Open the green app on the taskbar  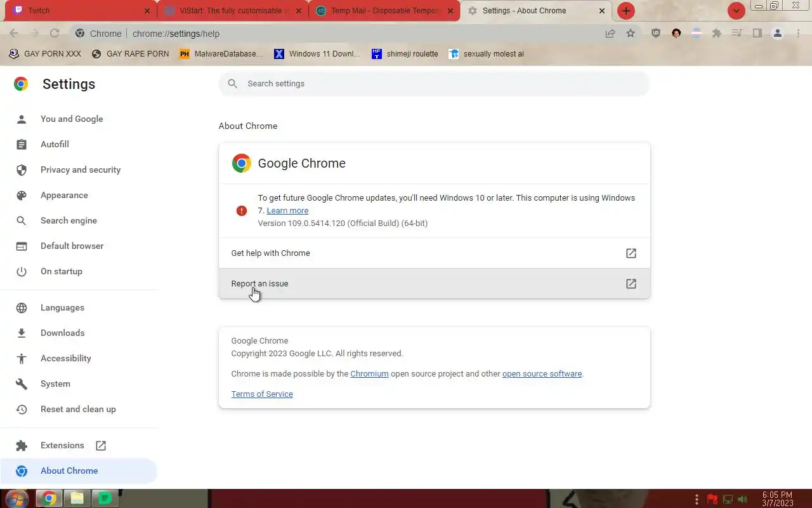105,498
